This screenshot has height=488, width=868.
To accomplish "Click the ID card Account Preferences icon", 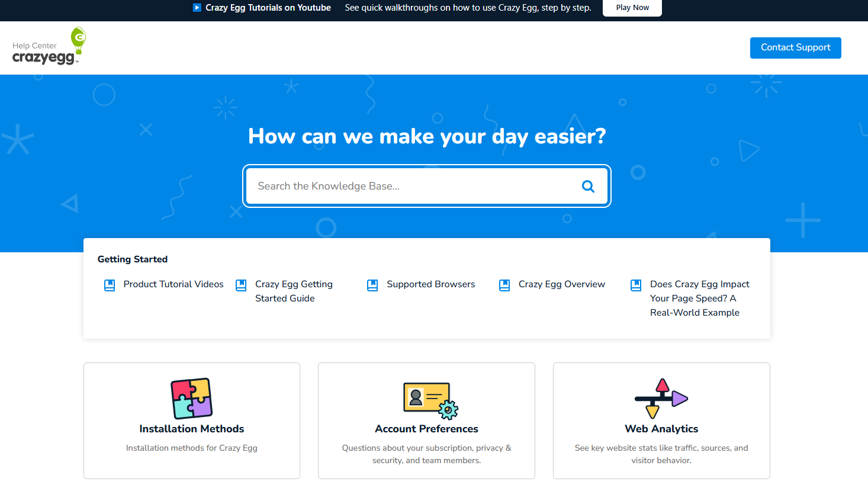I will (x=430, y=400).
